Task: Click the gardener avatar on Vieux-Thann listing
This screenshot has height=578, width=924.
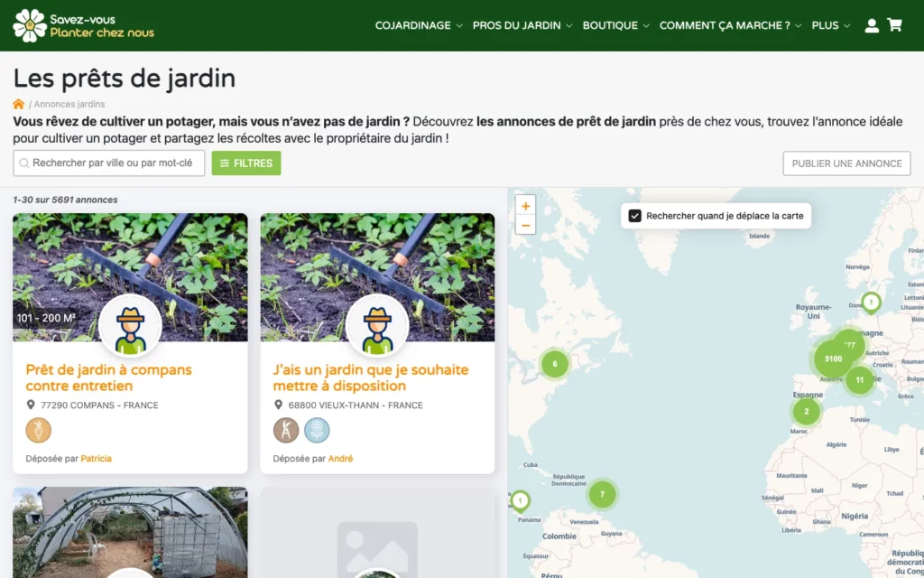Action: (378, 326)
